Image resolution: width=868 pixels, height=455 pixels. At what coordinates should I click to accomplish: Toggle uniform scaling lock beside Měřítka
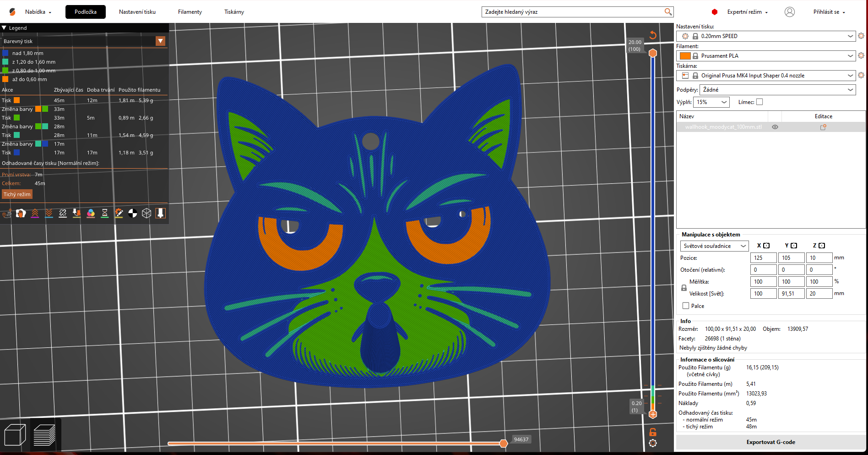pos(684,288)
